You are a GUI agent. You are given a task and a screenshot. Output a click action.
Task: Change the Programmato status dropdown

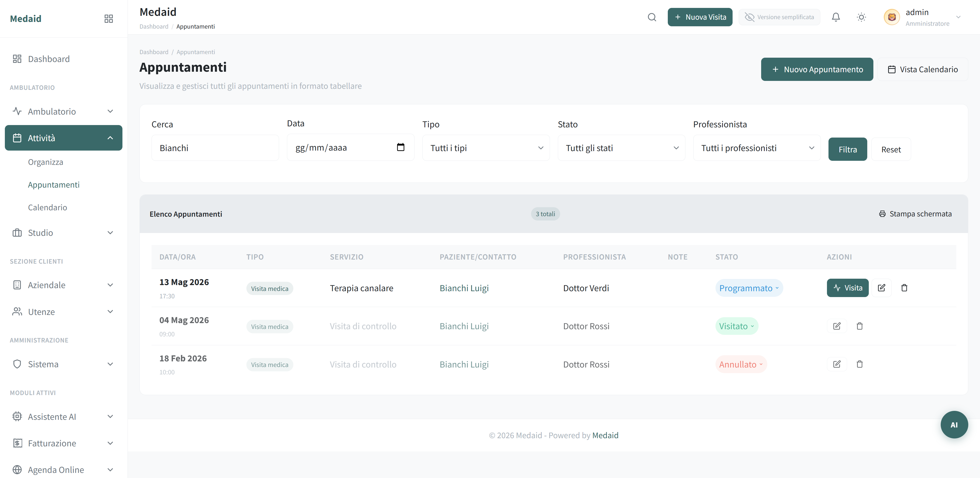point(749,288)
